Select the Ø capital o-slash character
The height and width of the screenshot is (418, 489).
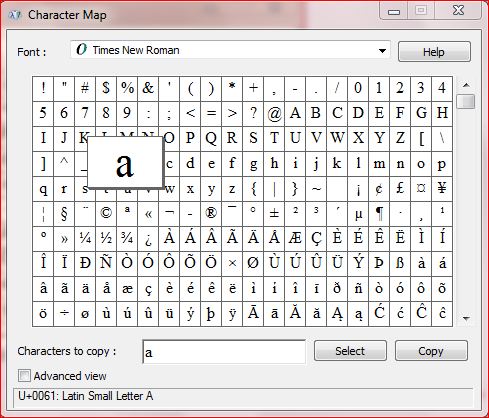pyautogui.click(x=253, y=263)
